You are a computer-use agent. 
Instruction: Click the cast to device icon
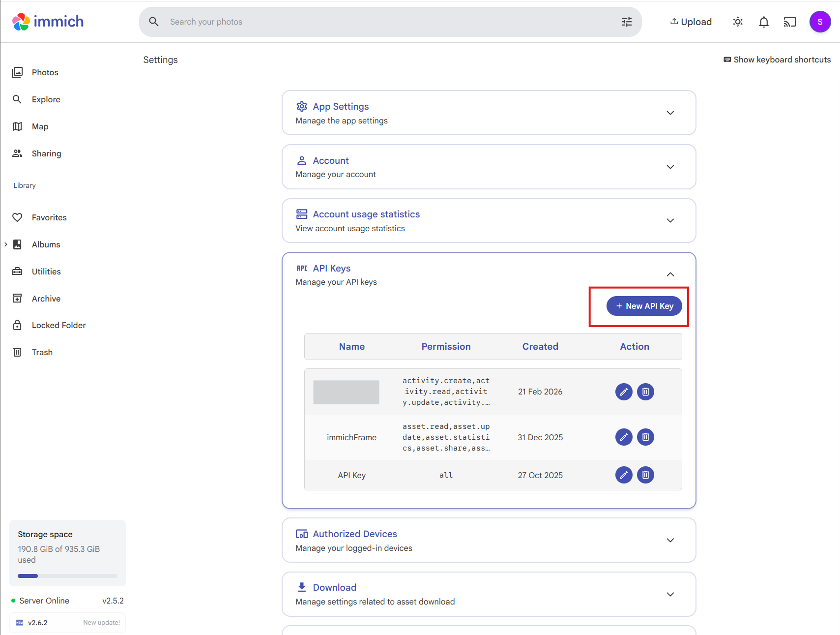[789, 22]
